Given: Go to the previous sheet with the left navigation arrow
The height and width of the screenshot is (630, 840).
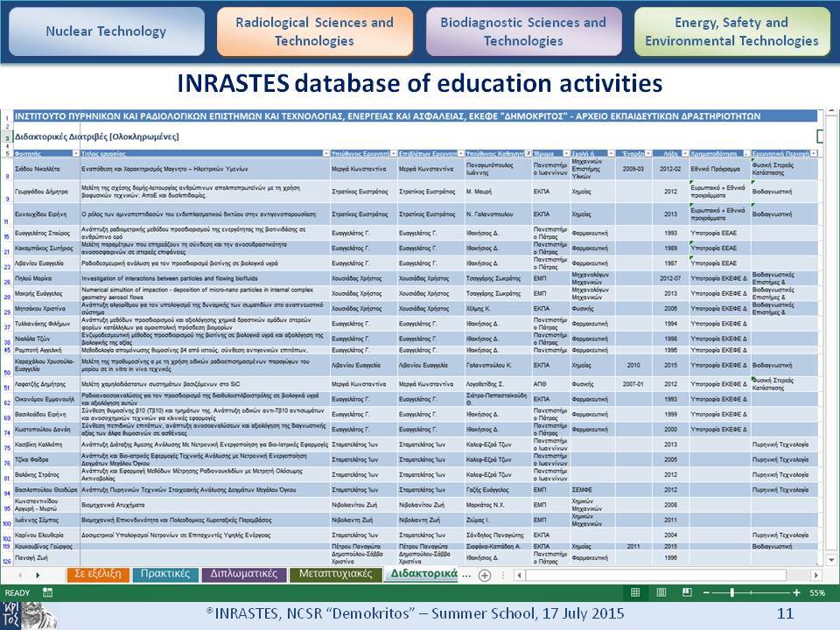Looking at the screenshot, I should click(20, 575).
